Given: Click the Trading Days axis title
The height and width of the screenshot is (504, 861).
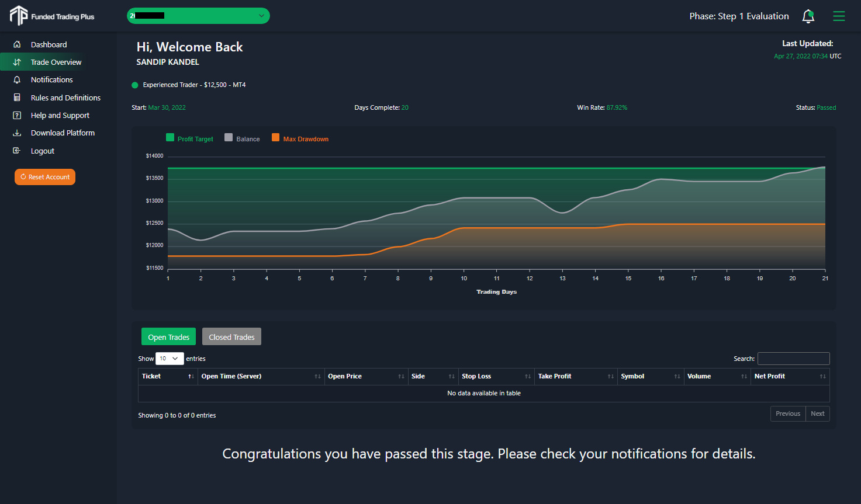Looking at the screenshot, I should click(496, 292).
